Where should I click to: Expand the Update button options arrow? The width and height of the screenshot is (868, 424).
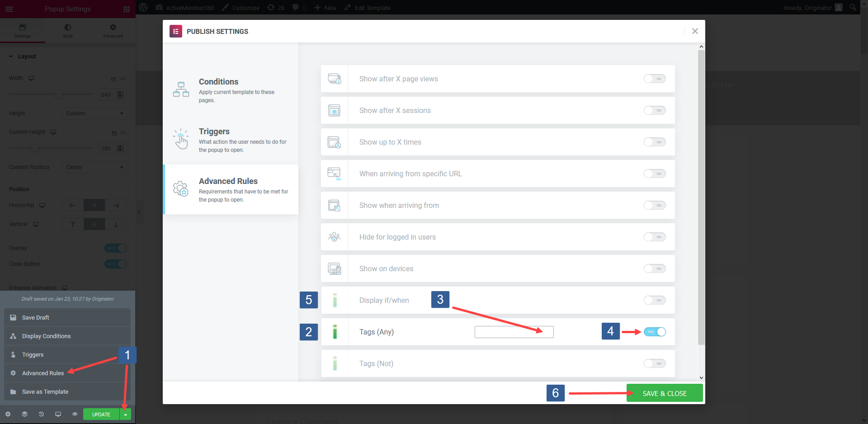click(x=125, y=414)
